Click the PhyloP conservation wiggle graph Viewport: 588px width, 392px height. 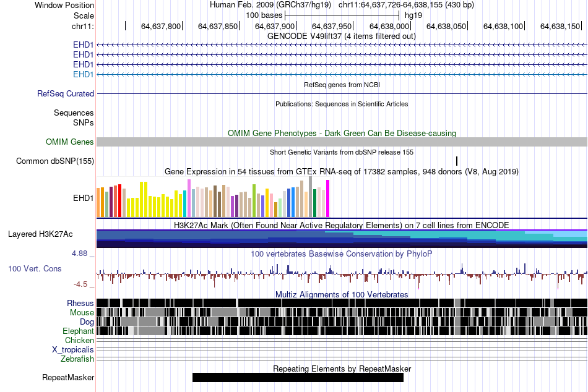(x=342, y=275)
